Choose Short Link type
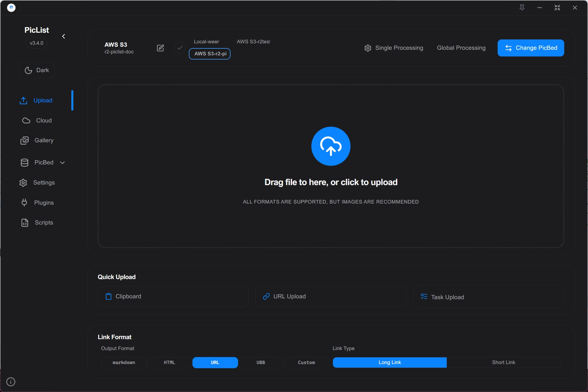This screenshot has height=392, width=588. (504, 362)
